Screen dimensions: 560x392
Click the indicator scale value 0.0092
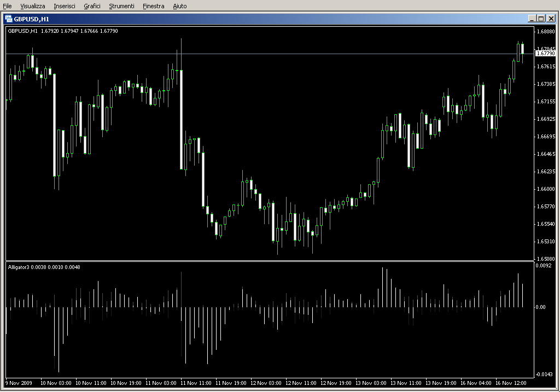tap(543, 266)
